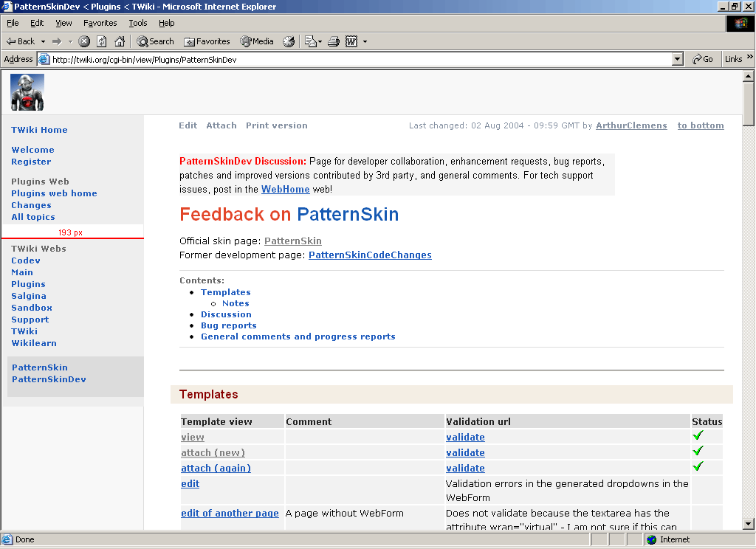756x549 pixels.
Task: Open the Tools menu
Action: (138, 23)
